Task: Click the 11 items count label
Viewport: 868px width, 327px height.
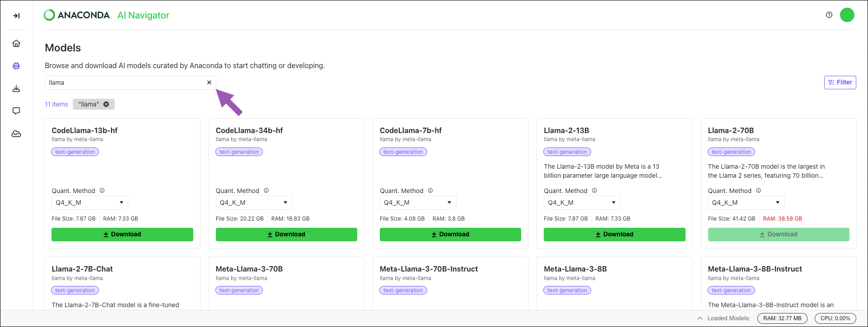Action: pyautogui.click(x=56, y=104)
